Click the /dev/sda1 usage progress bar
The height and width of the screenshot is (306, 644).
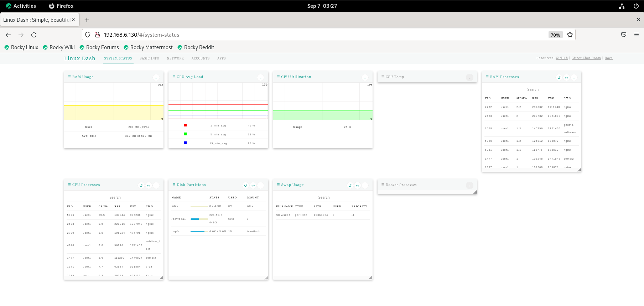(x=199, y=219)
